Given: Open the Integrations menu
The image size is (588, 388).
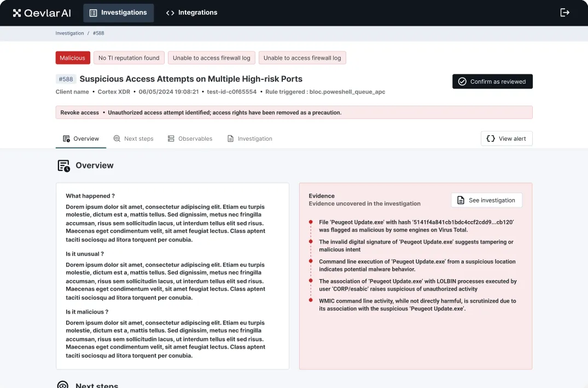Looking at the screenshot, I should pos(191,13).
